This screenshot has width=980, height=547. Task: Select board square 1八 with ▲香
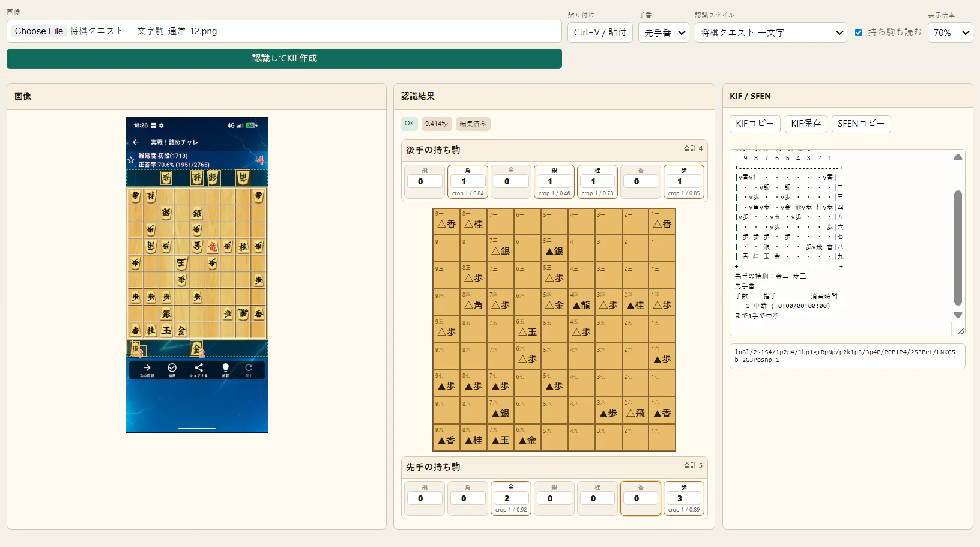pyautogui.click(x=662, y=411)
